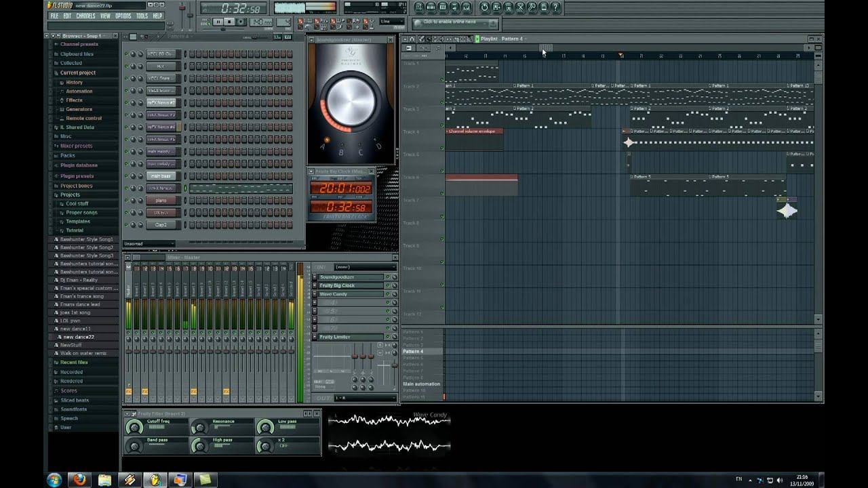Open the OPTIONS menu
Screen dimensions: 868x488
[x=123, y=16]
